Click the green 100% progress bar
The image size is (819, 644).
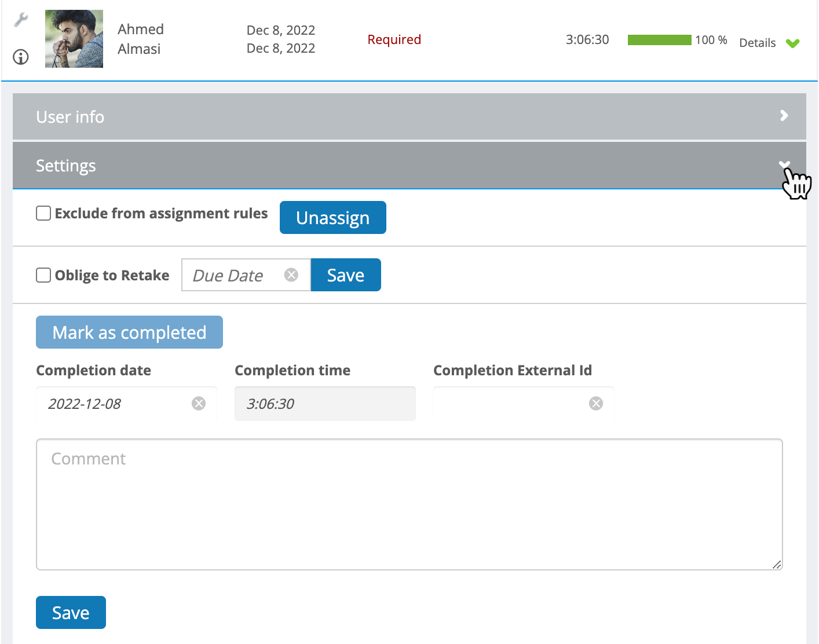659,39
